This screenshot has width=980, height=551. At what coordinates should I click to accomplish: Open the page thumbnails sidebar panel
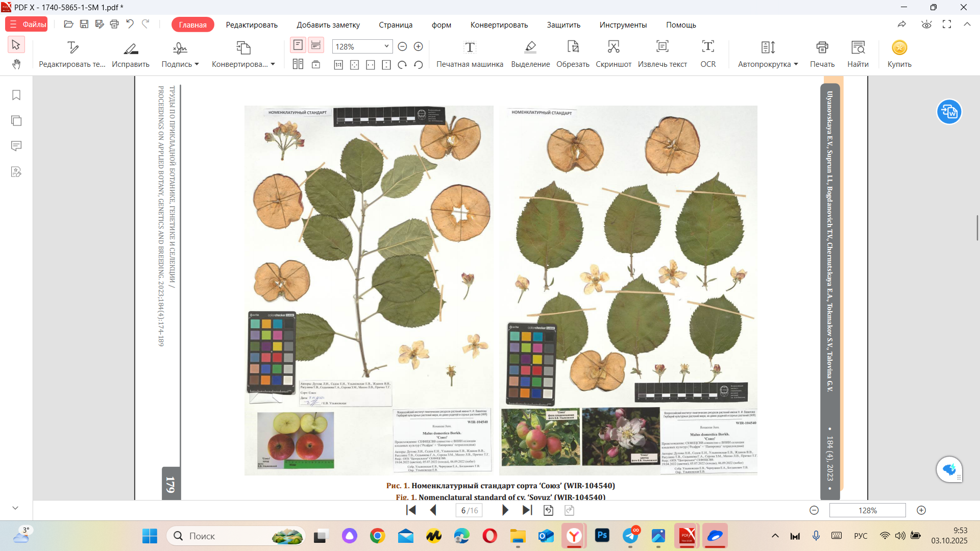point(16,121)
